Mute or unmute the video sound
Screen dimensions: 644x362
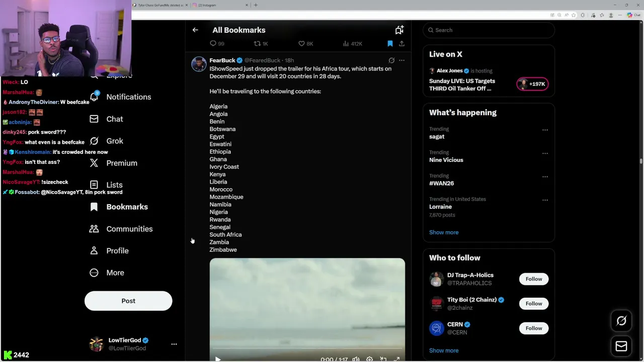coord(356,359)
